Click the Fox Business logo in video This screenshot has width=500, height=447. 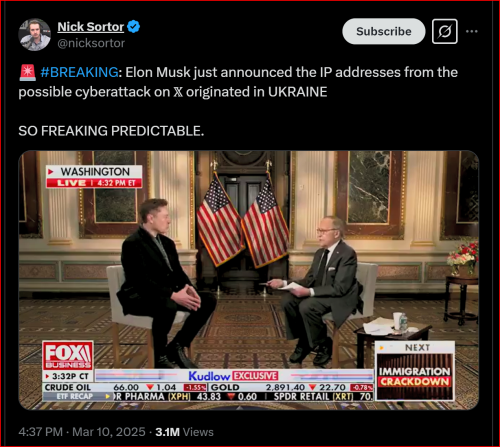(68, 355)
